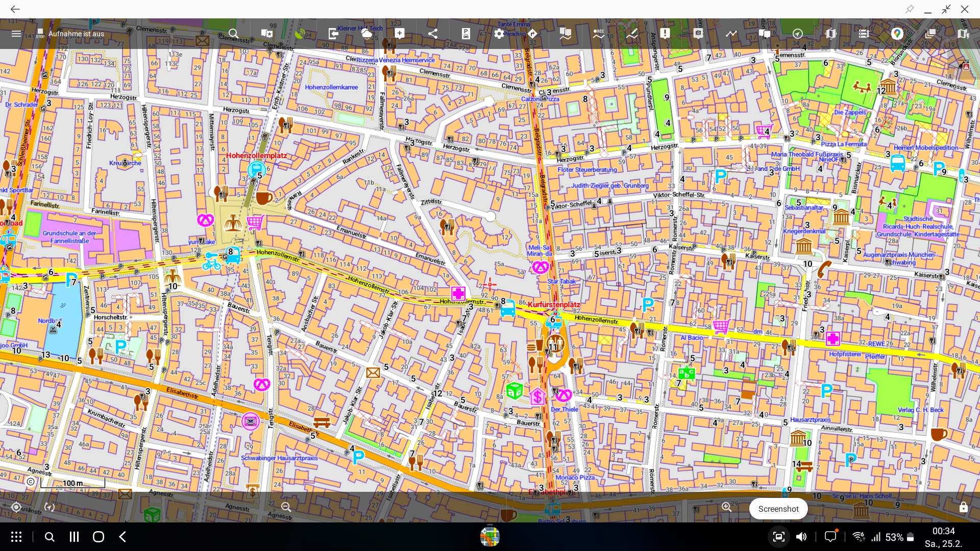Image resolution: width=980 pixels, height=551 pixels.
Task: Center map on my GPS location
Action: [x=16, y=507]
